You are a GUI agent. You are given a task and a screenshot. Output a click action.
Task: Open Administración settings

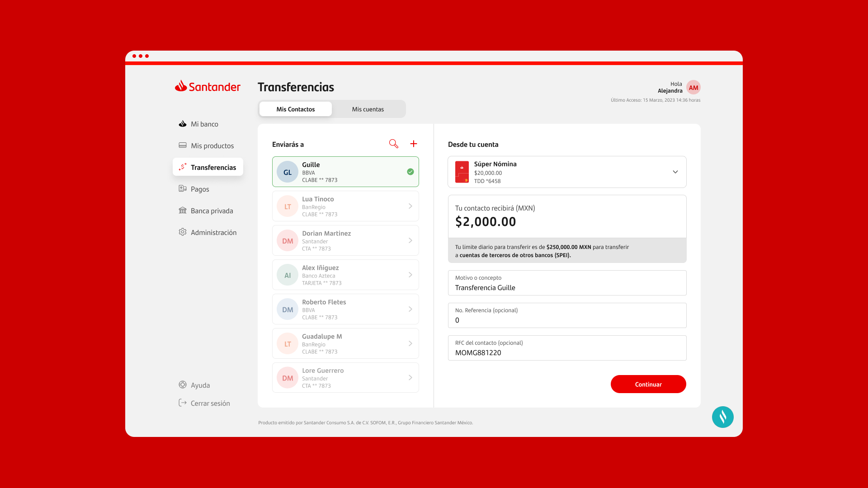[213, 232]
